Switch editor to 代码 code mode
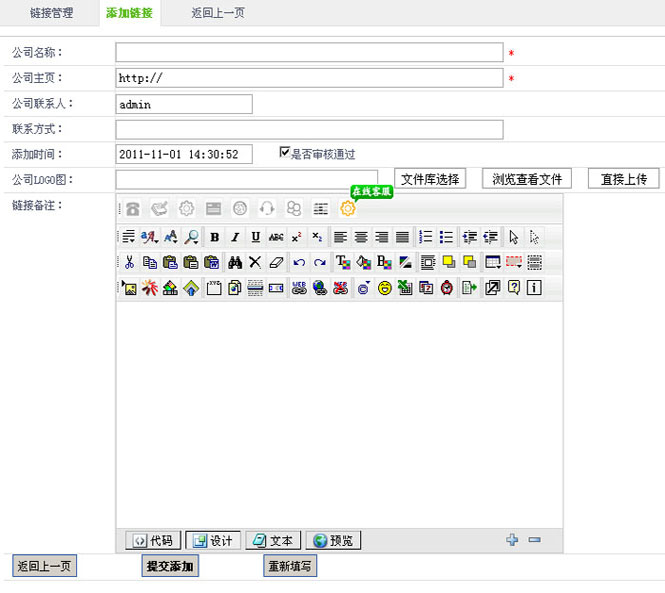 (153, 540)
